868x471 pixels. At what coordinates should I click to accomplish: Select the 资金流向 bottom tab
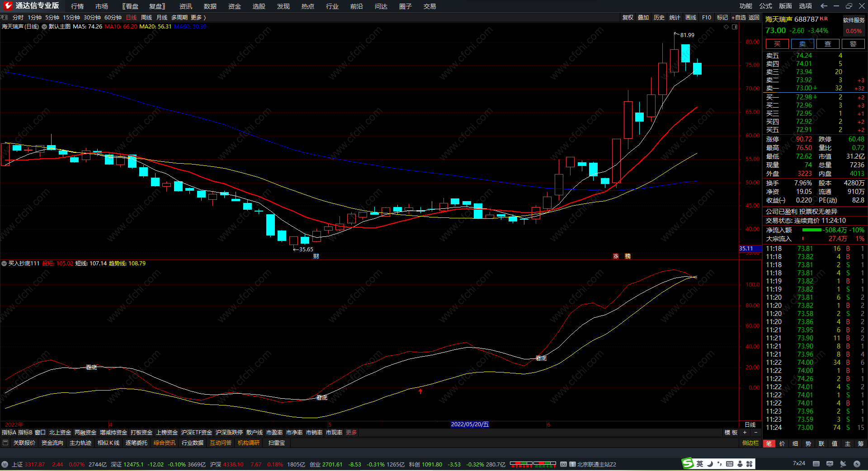coord(52,443)
